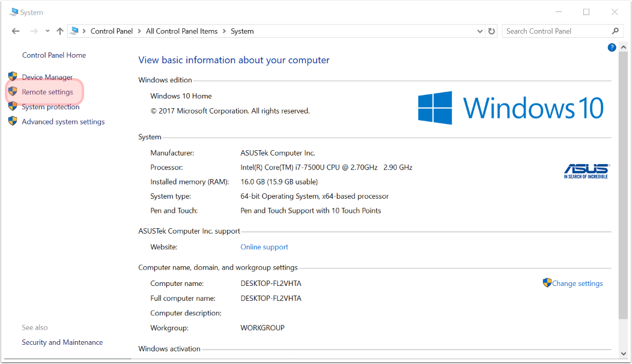Select All Control Panel Items breadcrumb
Screen dimensions: 632x364
pos(182,31)
